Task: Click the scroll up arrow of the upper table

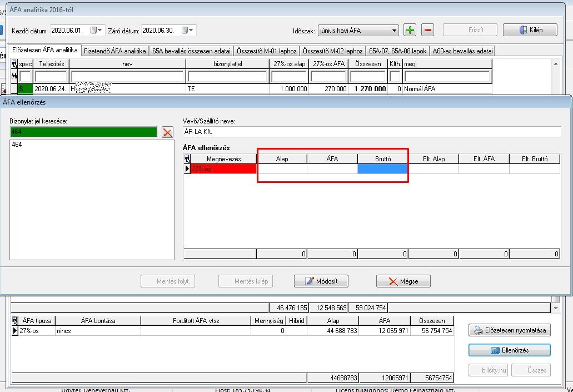Action: [x=555, y=64]
